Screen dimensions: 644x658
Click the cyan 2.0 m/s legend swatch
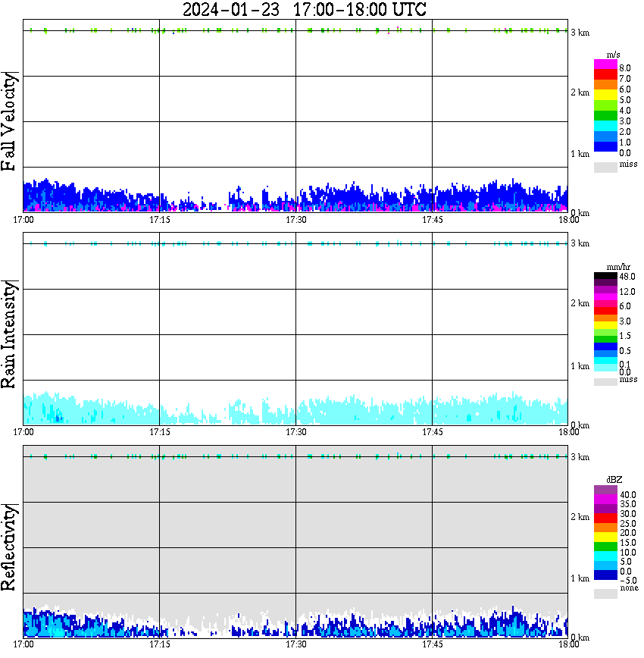(605, 126)
